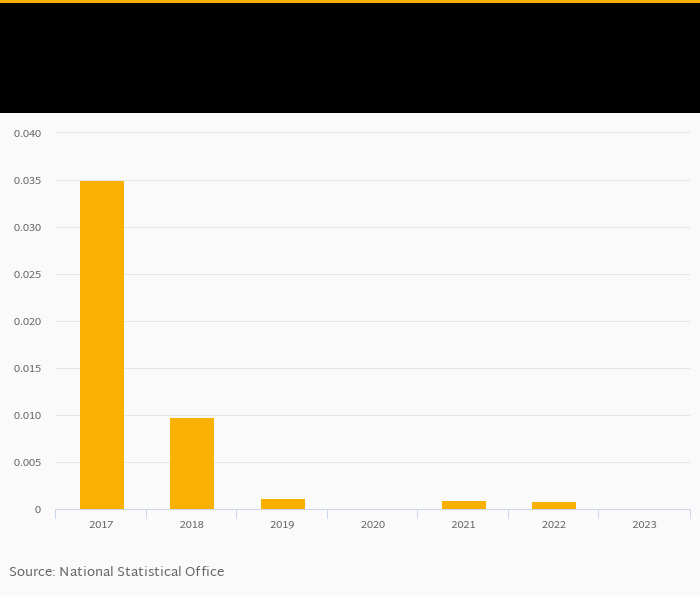Click the 0.005 y-axis label
The width and height of the screenshot is (700, 596).
pyautogui.click(x=27, y=463)
